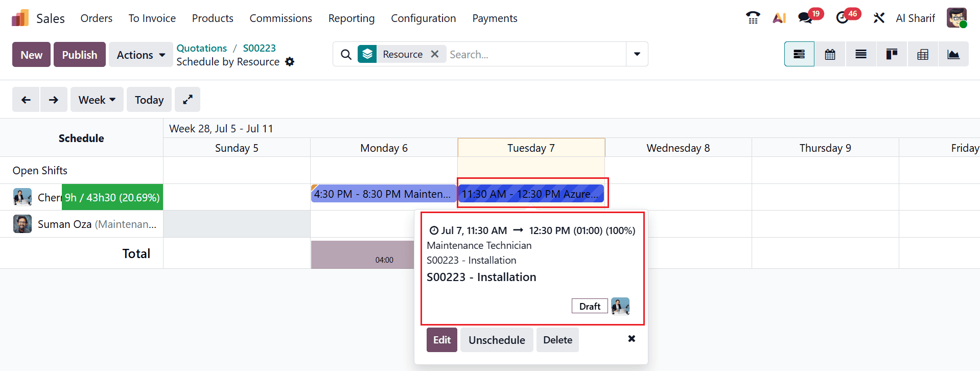Open the search options dropdown arrow
Screen dimensions: 980x371
point(637,54)
